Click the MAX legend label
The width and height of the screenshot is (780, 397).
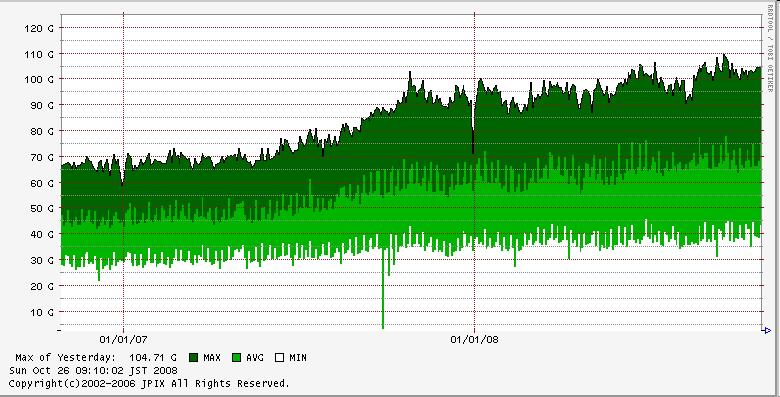tap(212, 357)
